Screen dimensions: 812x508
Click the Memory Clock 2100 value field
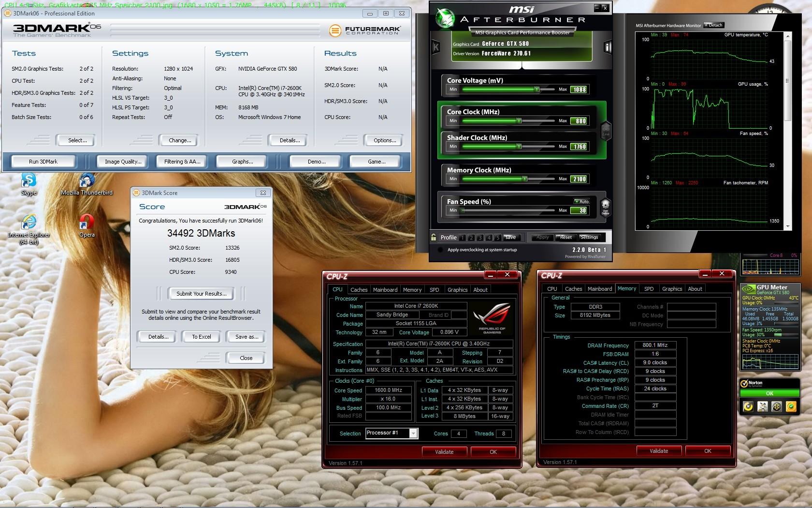point(579,179)
